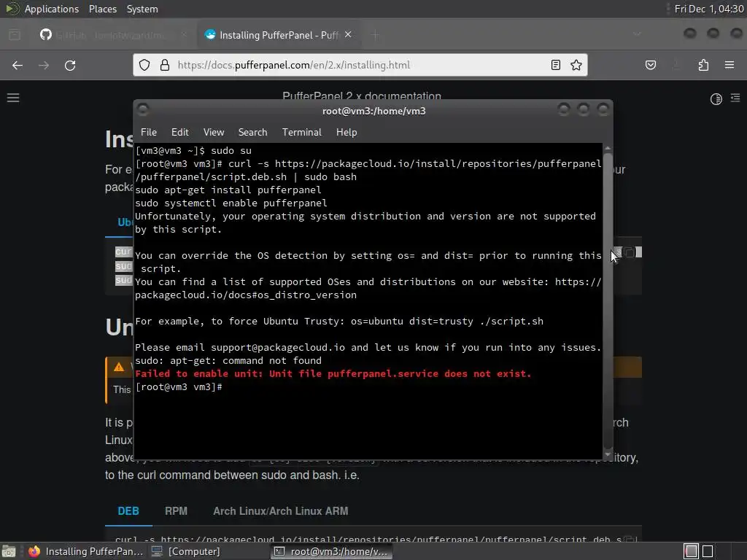Screen dimensions: 747x560
Task: Open terminal View menu
Action: tap(214, 133)
